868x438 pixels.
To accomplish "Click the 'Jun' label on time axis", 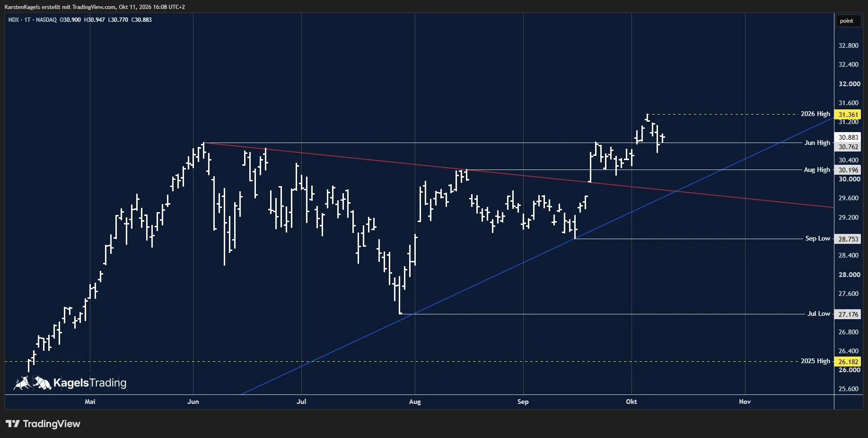I will pos(193,402).
